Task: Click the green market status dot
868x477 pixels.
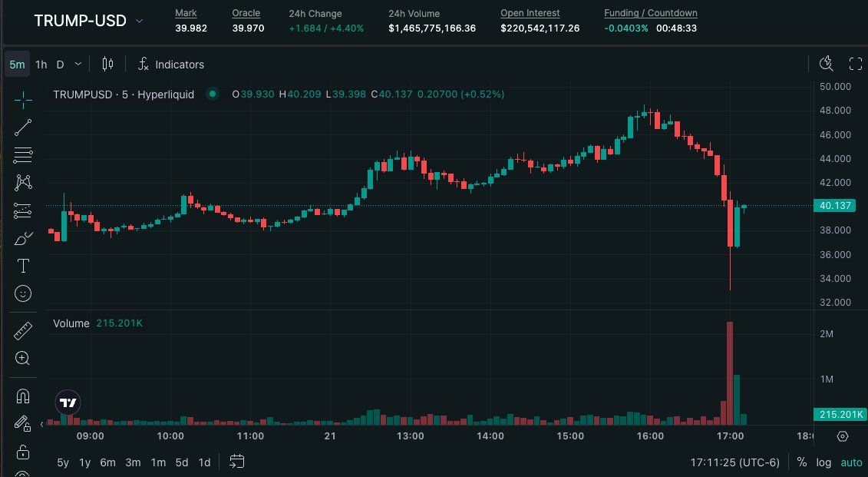Action: tap(212, 94)
